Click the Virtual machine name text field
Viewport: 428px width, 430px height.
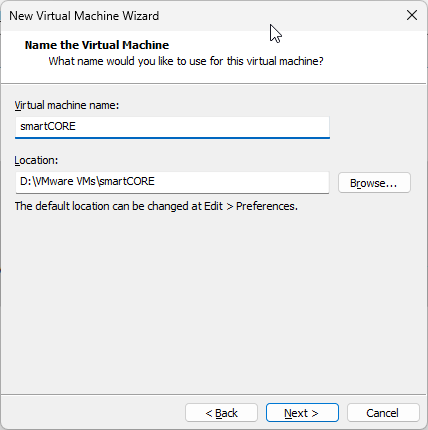[x=172, y=127]
